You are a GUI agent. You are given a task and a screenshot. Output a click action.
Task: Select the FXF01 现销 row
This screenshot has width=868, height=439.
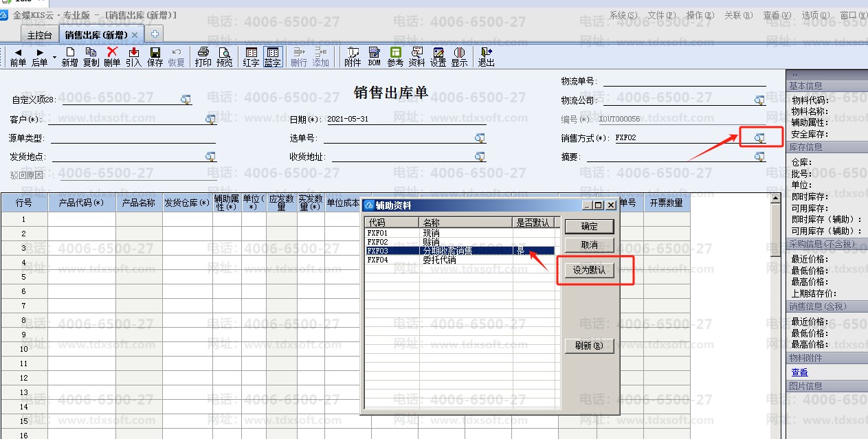pos(460,234)
